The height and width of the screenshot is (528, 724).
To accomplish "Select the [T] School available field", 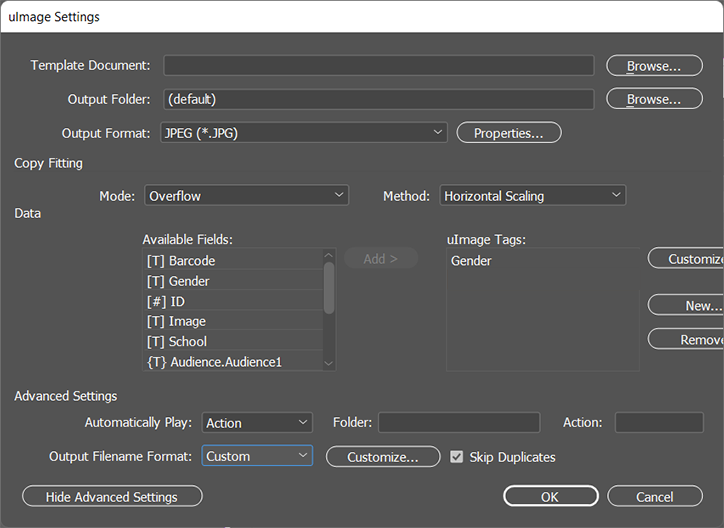I will (234, 342).
